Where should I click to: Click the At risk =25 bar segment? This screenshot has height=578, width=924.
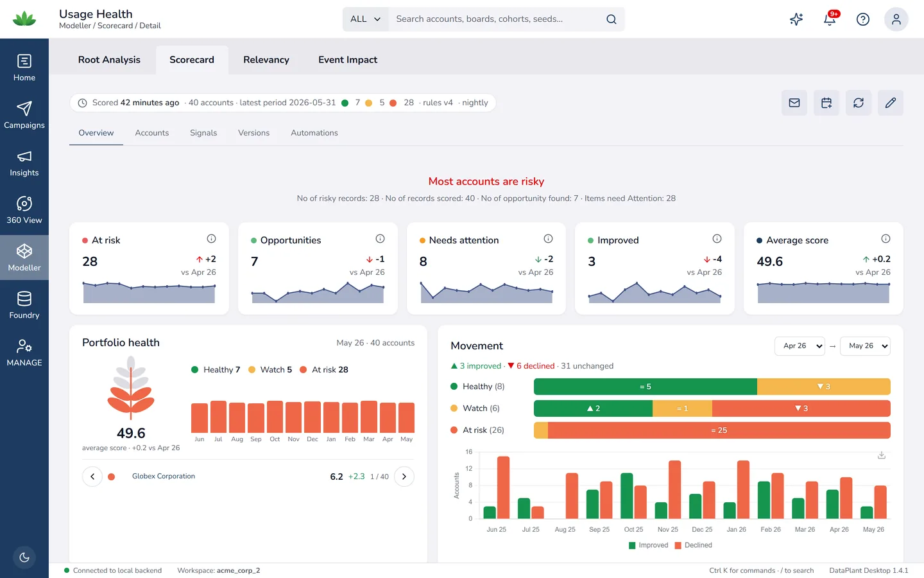coord(719,430)
